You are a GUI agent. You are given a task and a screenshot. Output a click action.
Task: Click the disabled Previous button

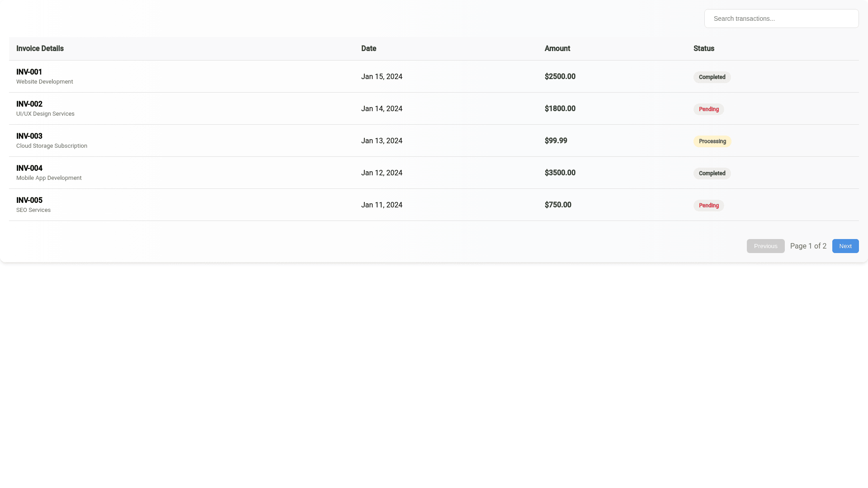pyautogui.click(x=765, y=246)
